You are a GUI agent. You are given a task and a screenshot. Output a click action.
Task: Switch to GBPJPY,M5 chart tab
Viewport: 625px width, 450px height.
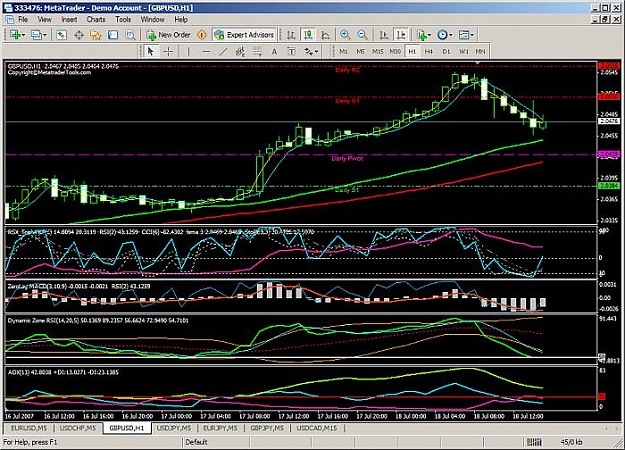(267, 428)
